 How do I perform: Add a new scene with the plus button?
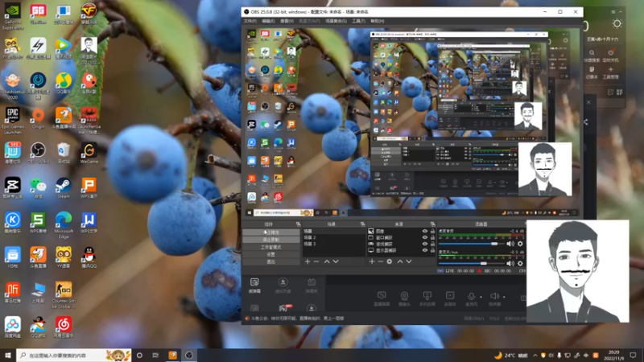[308, 261]
